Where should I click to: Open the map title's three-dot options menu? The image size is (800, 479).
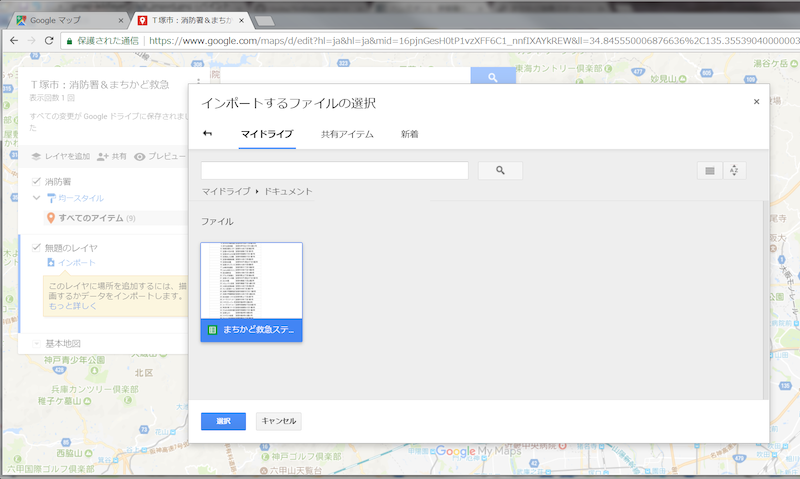(199, 82)
